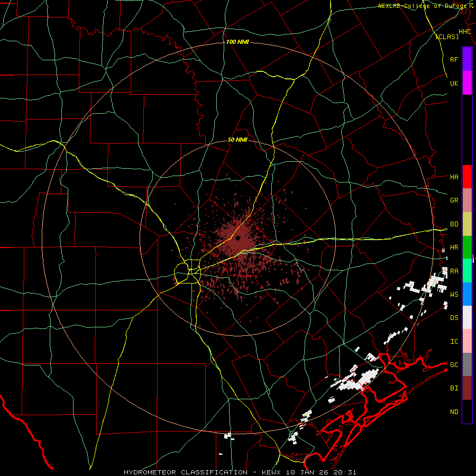Click the [CLAS] units label
The width and height of the screenshot is (476, 476).
tap(447, 36)
